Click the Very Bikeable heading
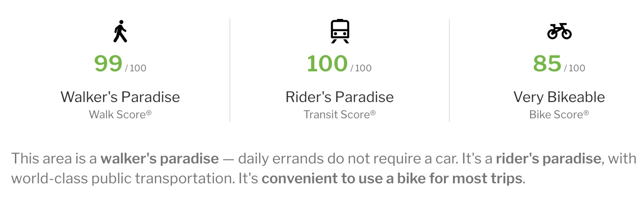 point(559,97)
